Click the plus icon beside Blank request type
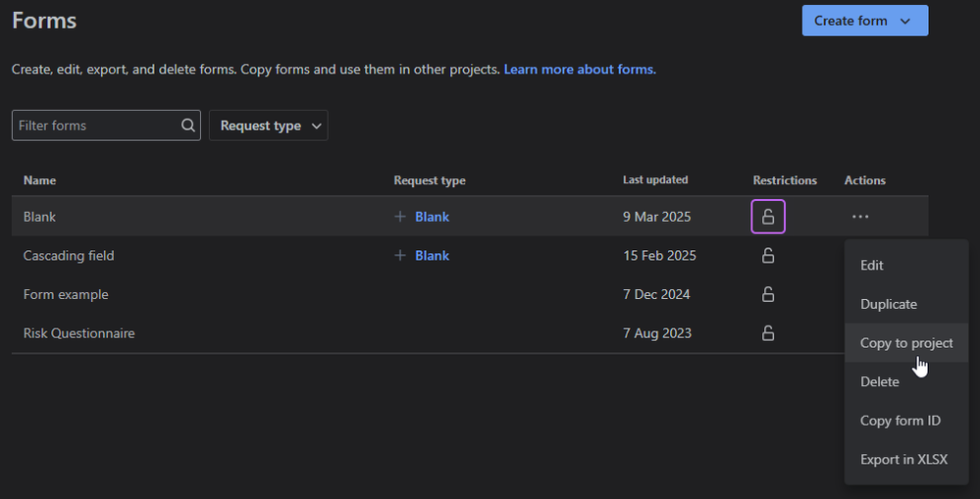Image resolution: width=980 pixels, height=499 pixels. (400, 217)
